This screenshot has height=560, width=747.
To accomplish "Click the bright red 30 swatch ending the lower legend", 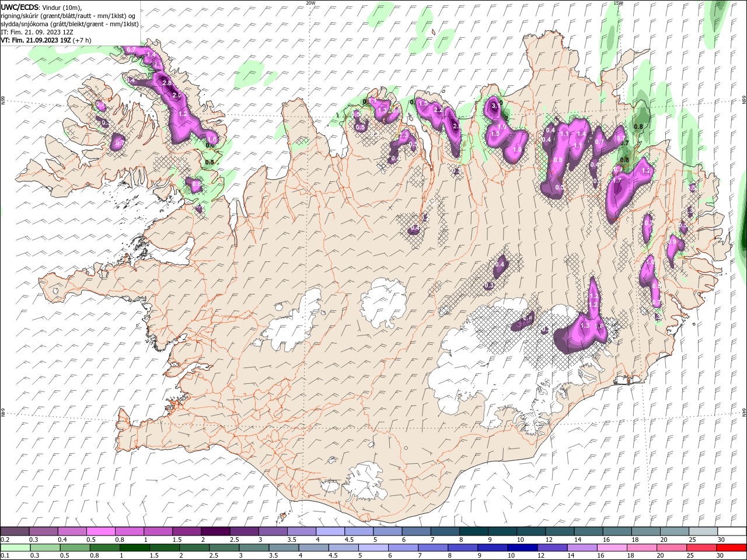I will 731,548.
